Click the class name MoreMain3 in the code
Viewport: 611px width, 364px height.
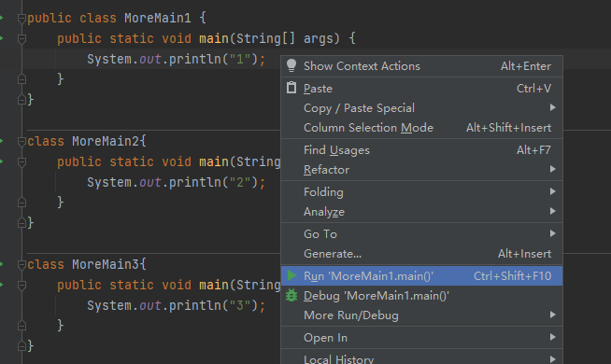pyautogui.click(x=106, y=264)
